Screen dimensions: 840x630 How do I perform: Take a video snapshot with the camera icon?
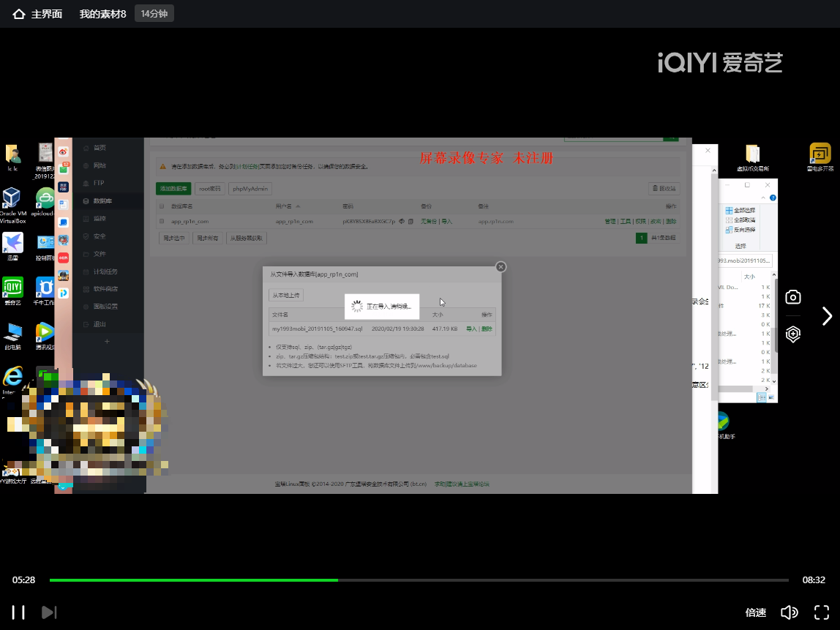pos(793,297)
